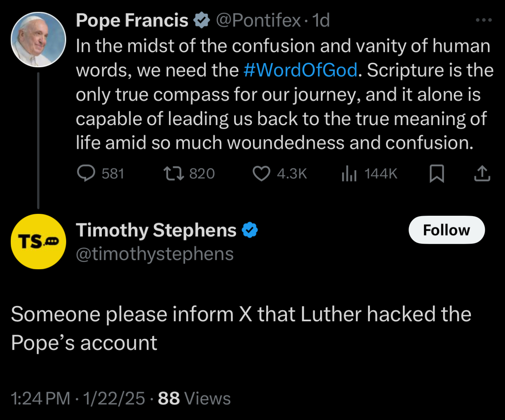Viewport: 505px width, 420px height.
Task: Click the 1d timestamp on Pope's tweet
Action: pos(321,20)
